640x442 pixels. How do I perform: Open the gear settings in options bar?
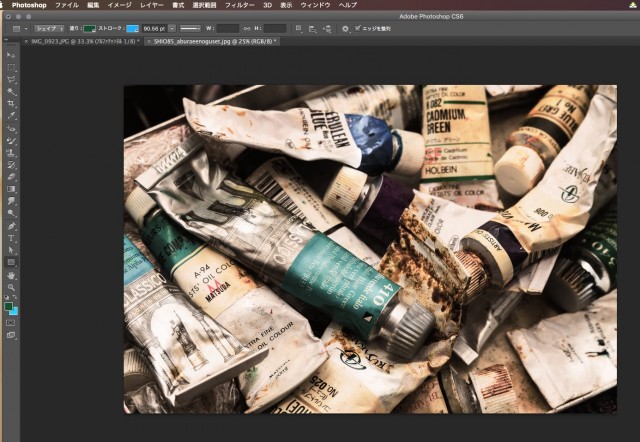pos(345,29)
